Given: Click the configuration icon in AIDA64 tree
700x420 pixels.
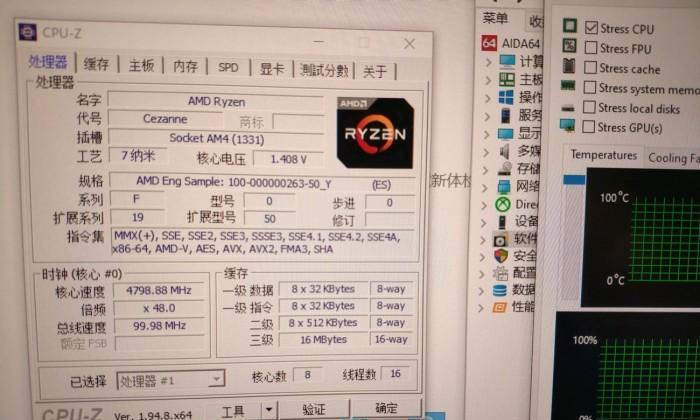Looking at the screenshot, I should (500, 273).
